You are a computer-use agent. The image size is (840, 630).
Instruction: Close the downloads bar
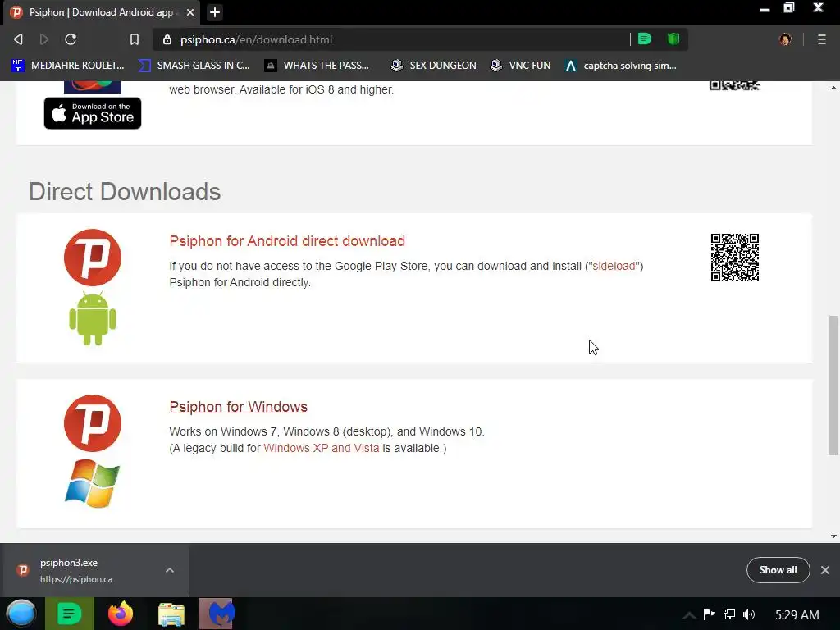tap(825, 570)
